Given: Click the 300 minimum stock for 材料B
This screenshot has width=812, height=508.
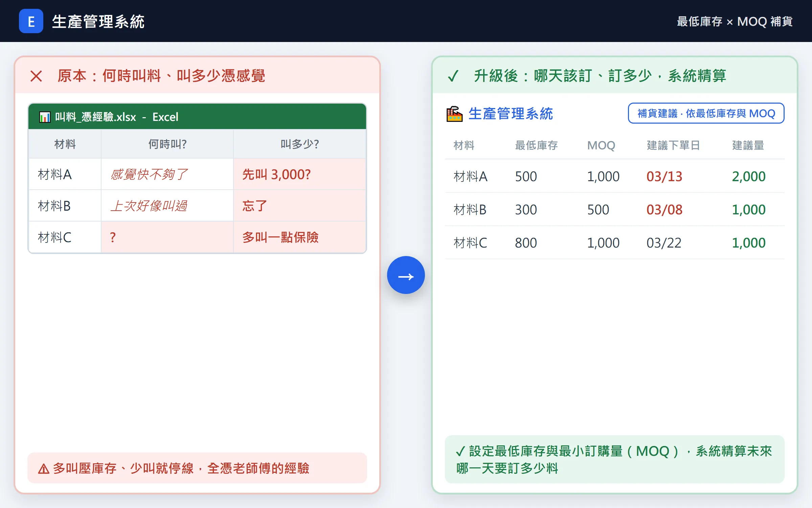Looking at the screenshot, I should tap(526, 210).
